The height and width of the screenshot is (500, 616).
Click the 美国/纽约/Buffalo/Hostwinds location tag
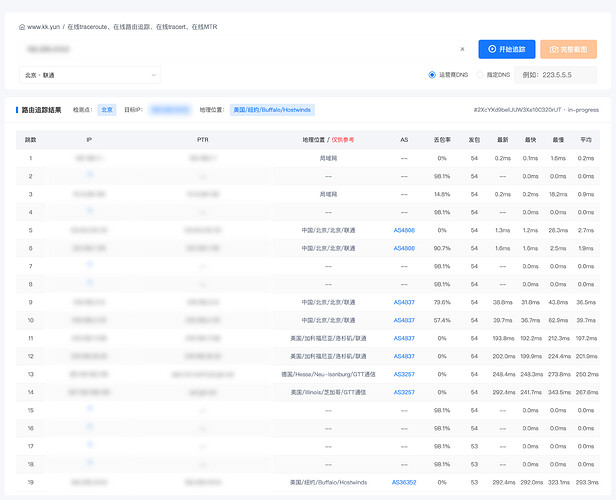coord(272,110)
